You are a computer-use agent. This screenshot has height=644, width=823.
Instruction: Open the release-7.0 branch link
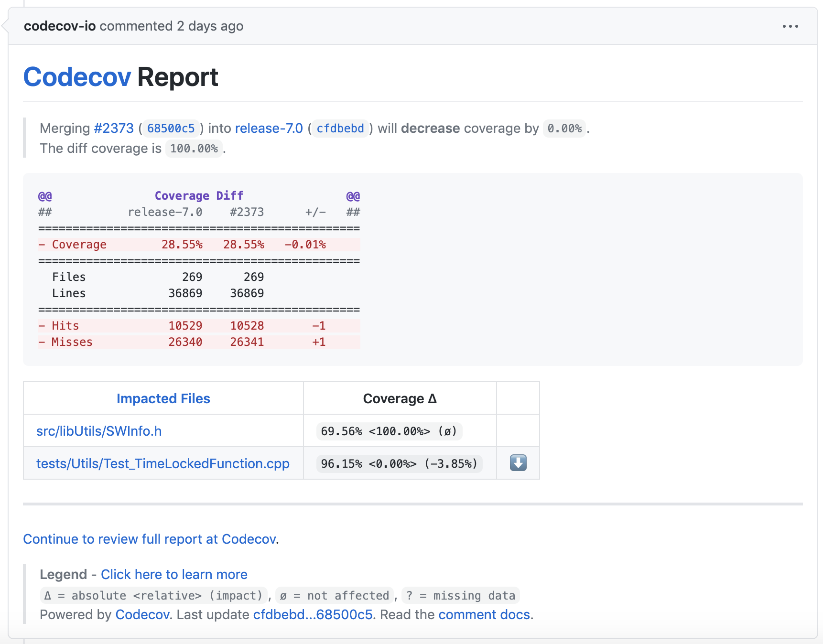coord(269,128)
